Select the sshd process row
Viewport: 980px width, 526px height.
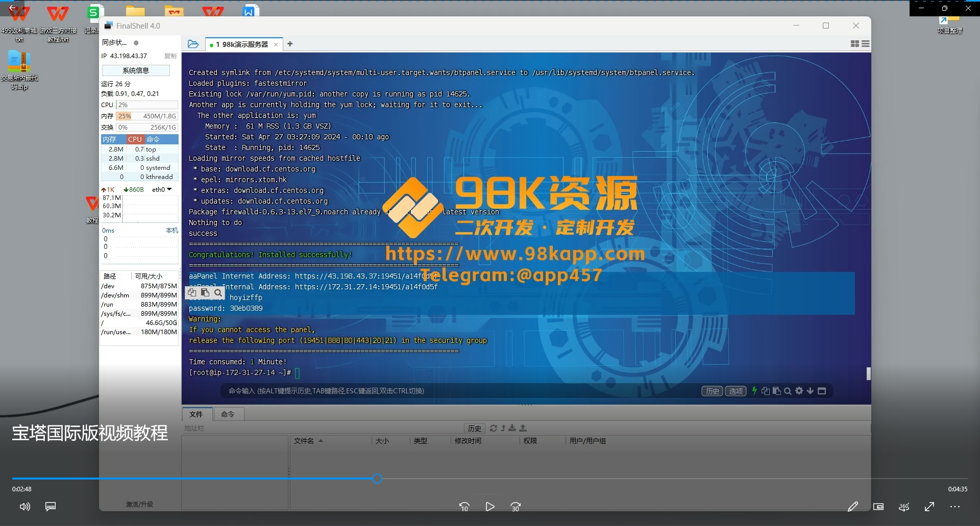click(139, 159)
